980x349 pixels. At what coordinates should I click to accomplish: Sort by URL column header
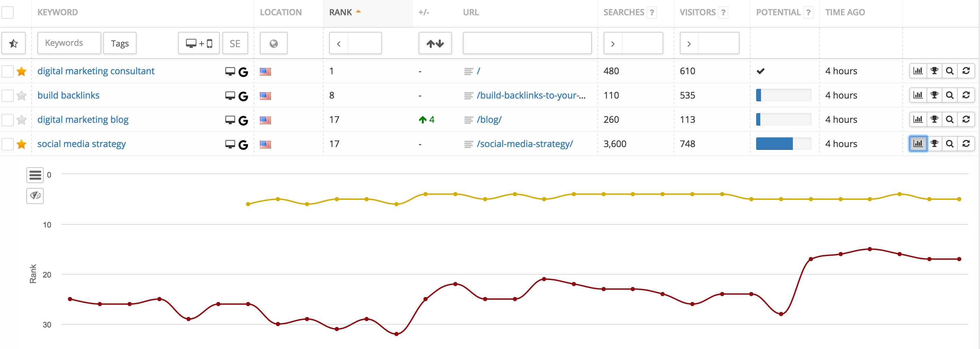point(471,12)
